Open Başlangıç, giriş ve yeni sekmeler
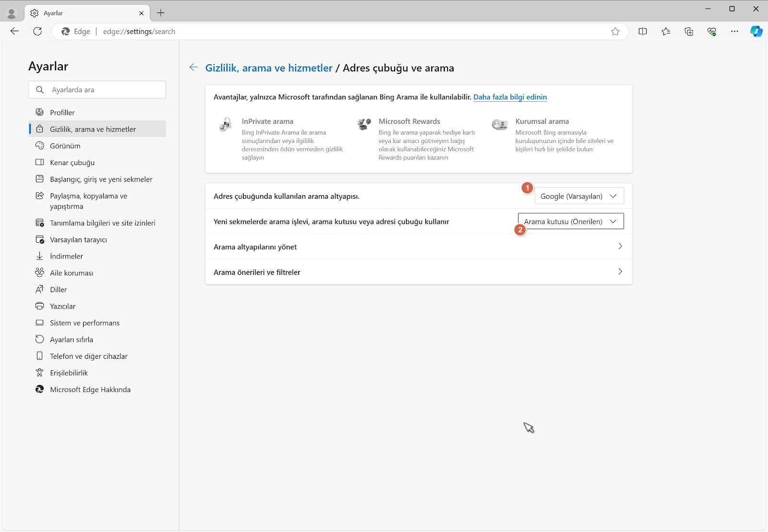This screenshot has height=532, width=768. coord(97,179)
